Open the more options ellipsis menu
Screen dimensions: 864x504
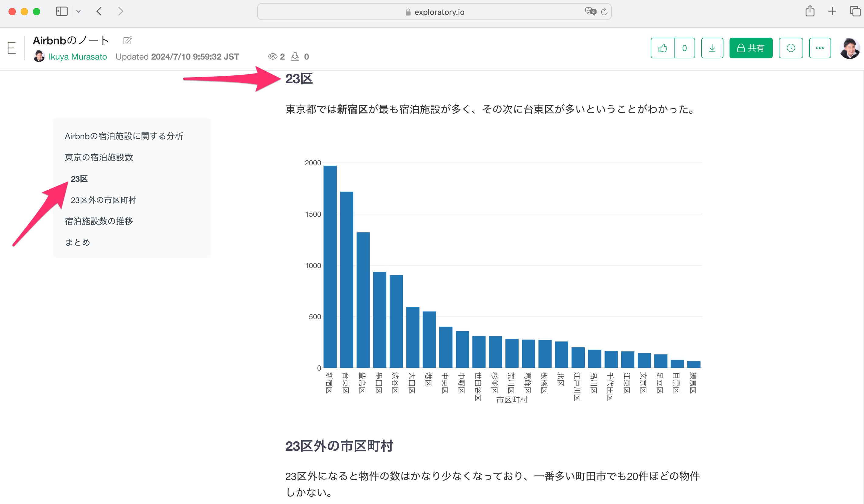point(820,48)
